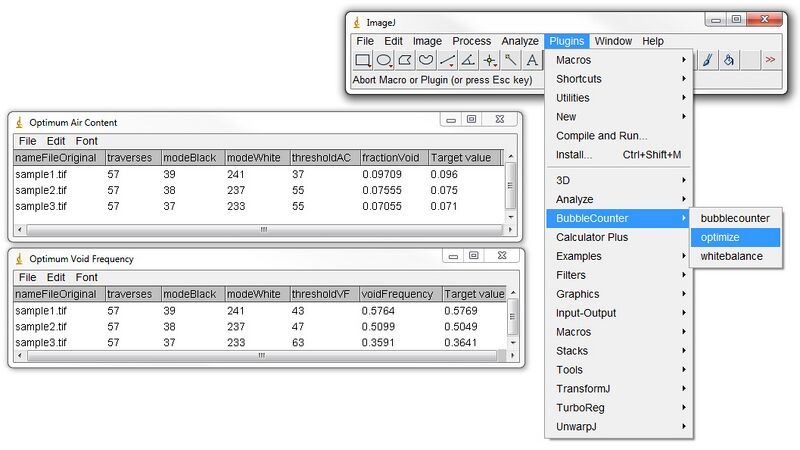Select the Freehand selection tool
Viewport: 800px width, 450px height.
click(x=426, y=60)
